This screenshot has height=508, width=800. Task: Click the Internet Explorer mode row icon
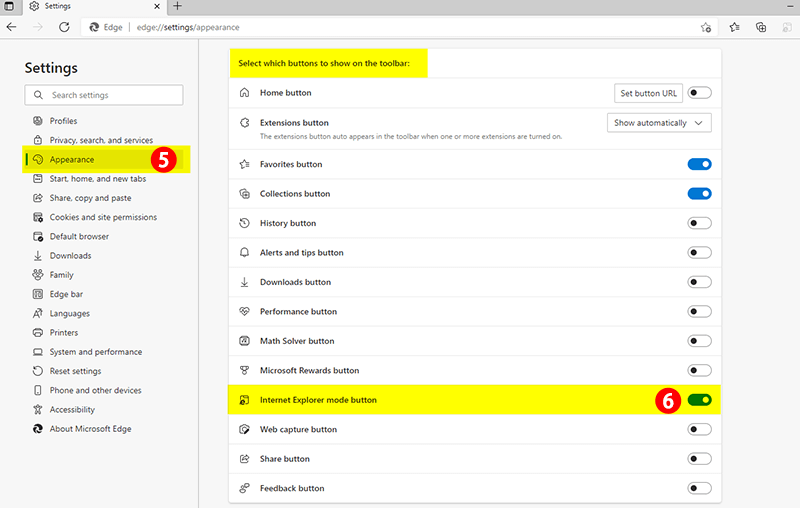(x=244, y=400)
